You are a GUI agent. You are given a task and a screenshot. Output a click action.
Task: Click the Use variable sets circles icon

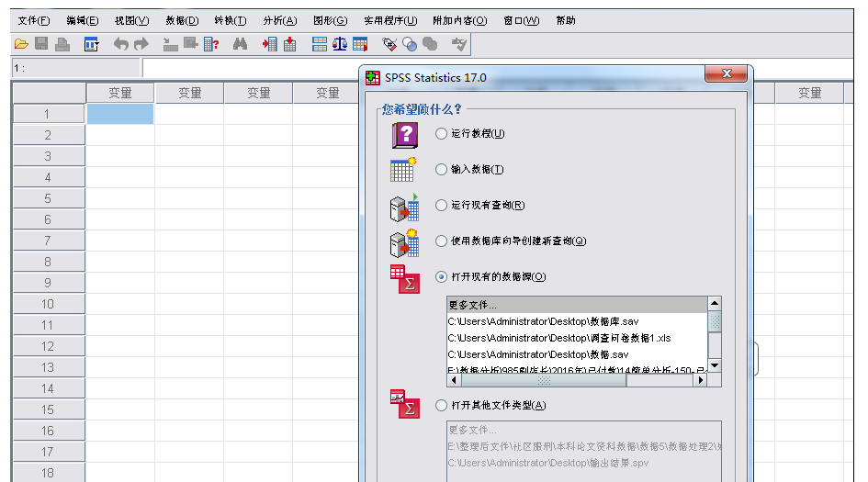(x=410, y=44)
